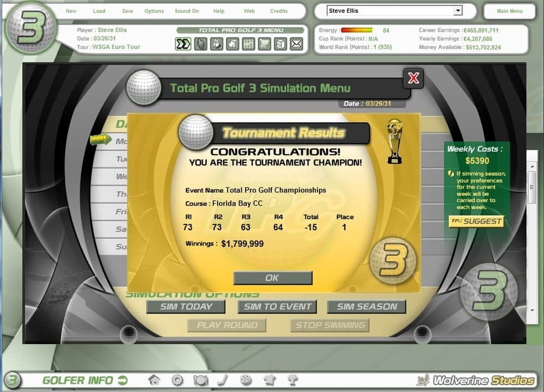
Task: Click the Weekly Costs amount $5390
Action: [477, 161]
